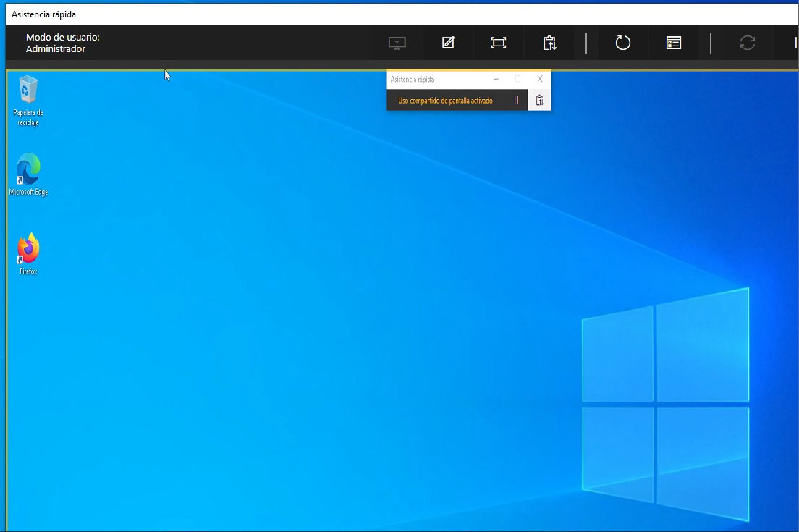Screen dimensions: 799x532
Task: Click the Select Monitor icon in toolbar
Action: [397, 43]
